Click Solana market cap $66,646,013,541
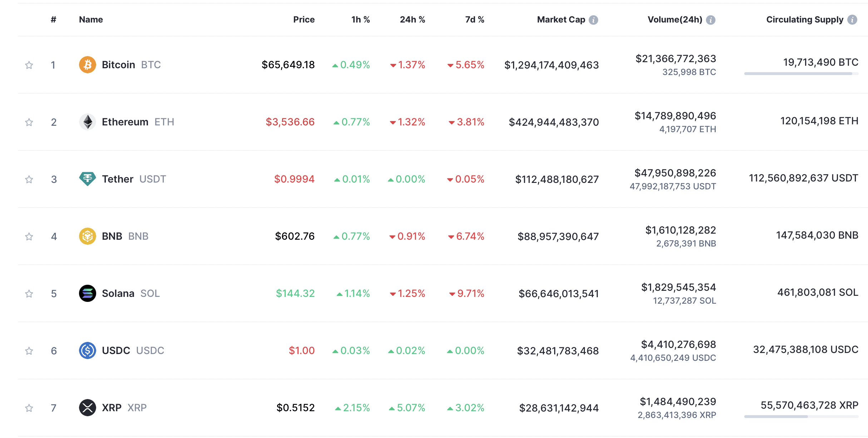 tap(559, 294)
